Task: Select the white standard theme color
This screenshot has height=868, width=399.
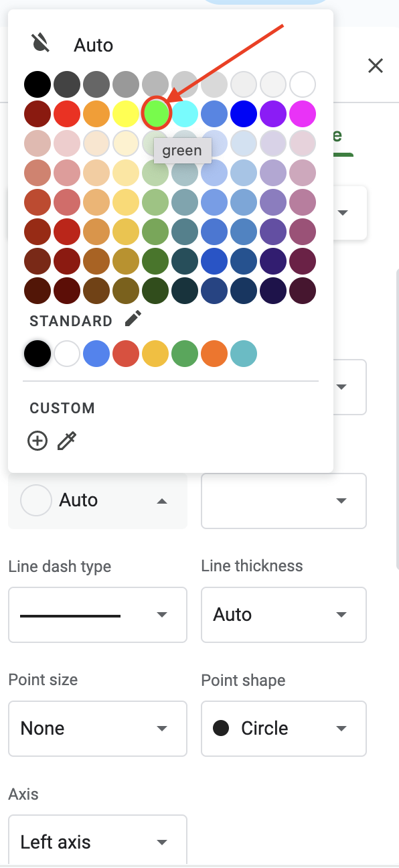Action: pos(67,353)
